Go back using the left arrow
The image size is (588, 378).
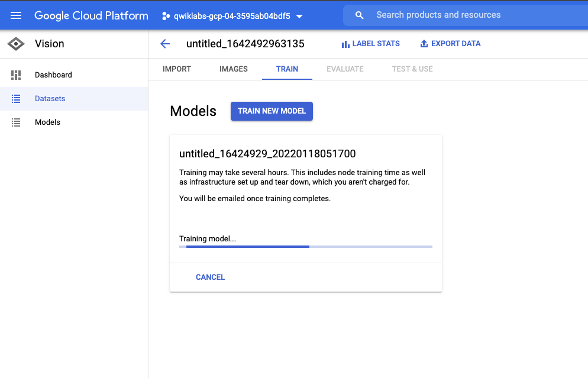click(165, 44)
